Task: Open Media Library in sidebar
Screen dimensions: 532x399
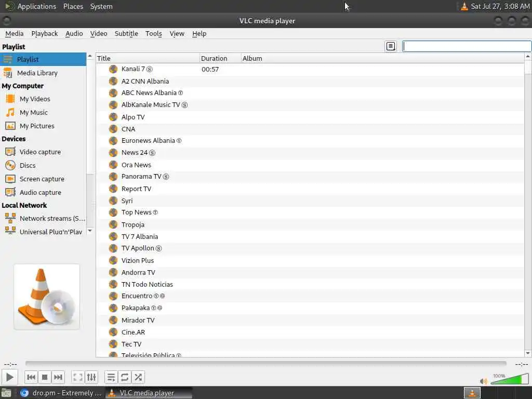Action: (x=43, y=73)
